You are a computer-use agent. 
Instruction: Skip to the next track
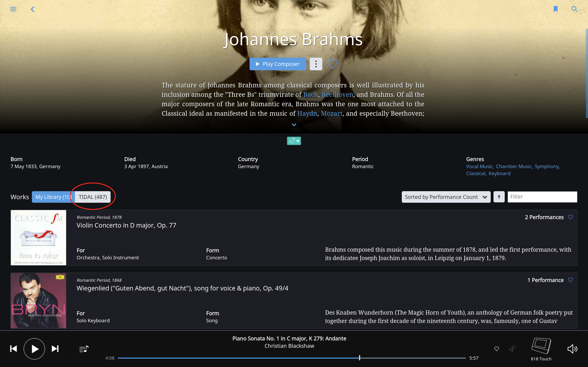[55, 349]
